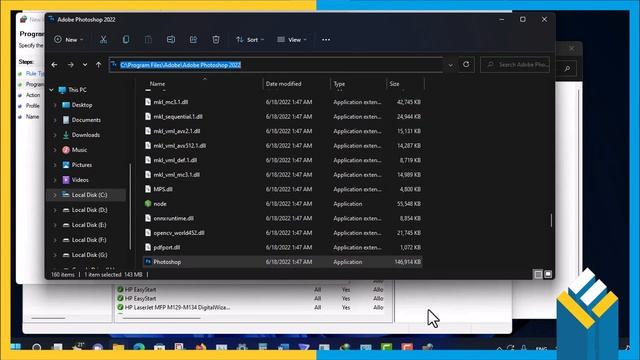Image resolution: width=640 pixels, height=360 pixels.
Task: Select HP LaserJet MFP M129-M134 rule in firewall window
Action: 177,307
